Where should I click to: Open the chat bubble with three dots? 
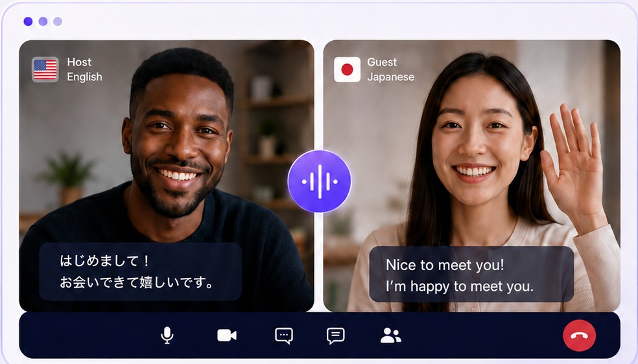283,336
